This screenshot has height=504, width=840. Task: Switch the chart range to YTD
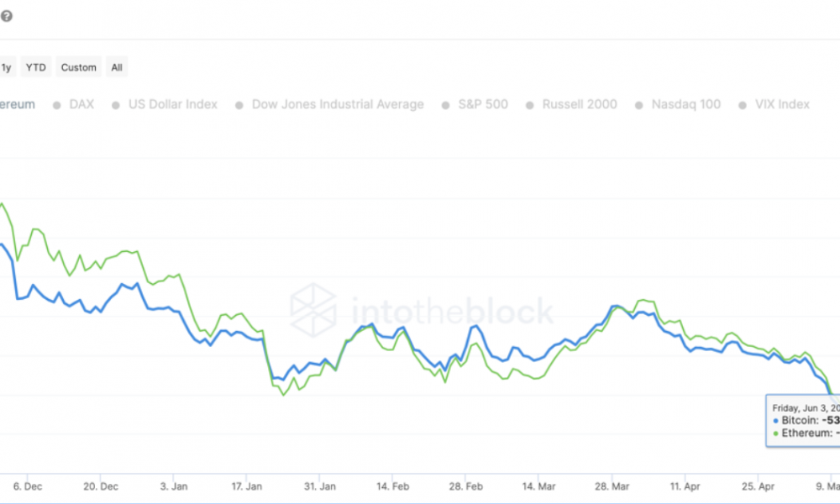[x=36, y=67]
